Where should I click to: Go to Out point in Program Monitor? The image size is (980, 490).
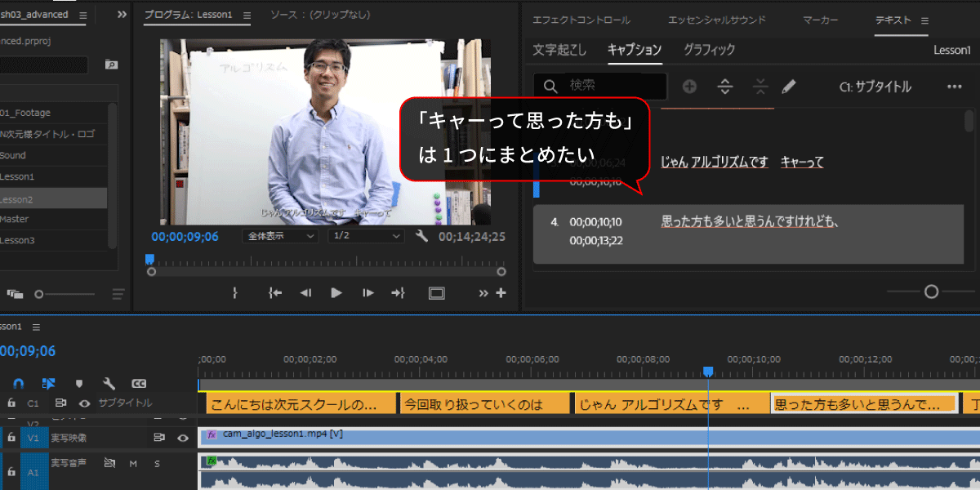tap(399, 293)
